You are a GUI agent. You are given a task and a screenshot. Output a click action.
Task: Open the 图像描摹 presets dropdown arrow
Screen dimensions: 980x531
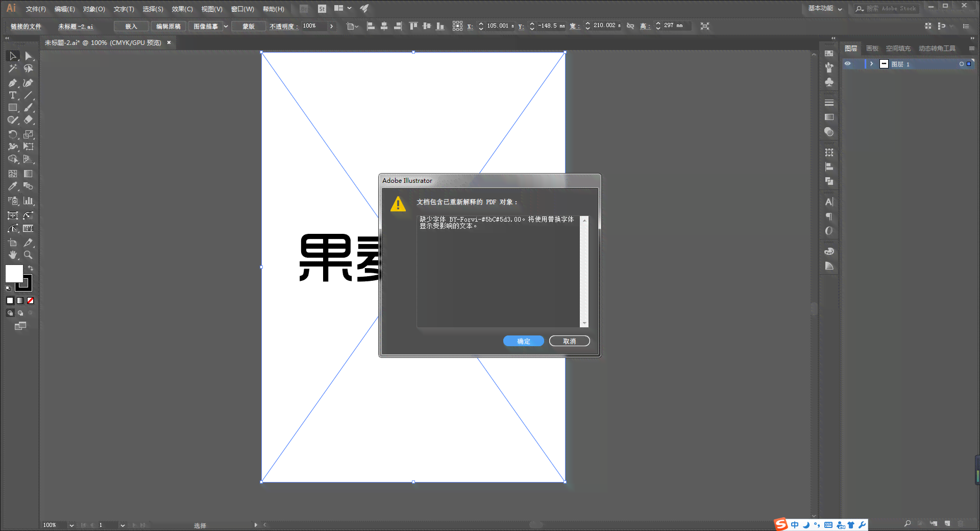point(226,26)
